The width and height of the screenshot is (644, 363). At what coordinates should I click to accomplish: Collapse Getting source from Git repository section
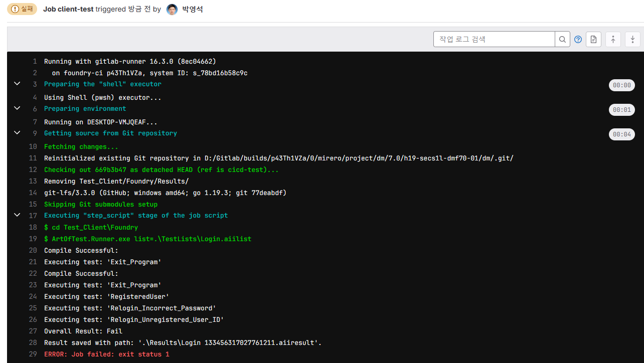(x=17, y=133)
